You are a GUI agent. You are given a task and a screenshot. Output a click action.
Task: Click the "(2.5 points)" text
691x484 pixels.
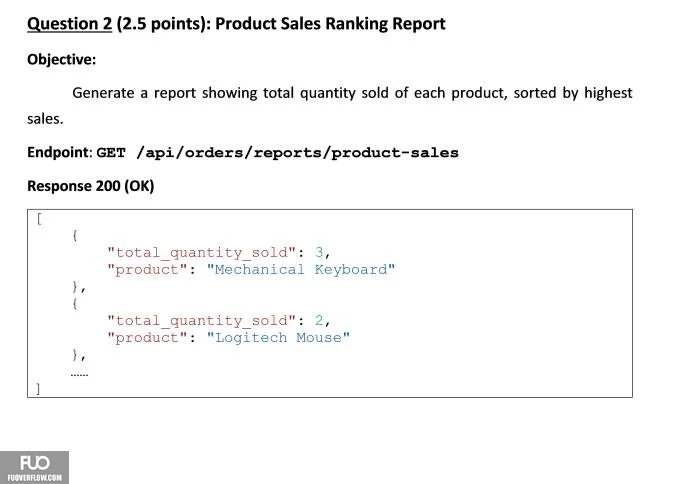[163, 24]
